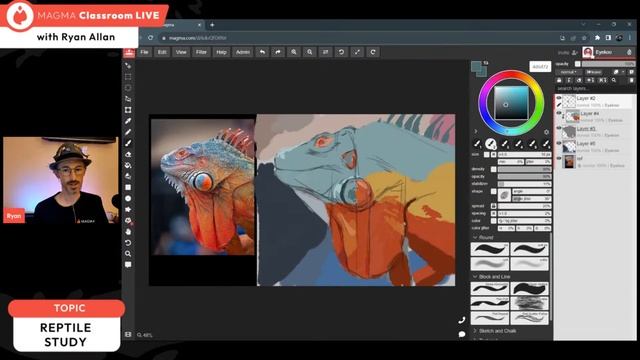This screenshot has width=640, height=360.
Task: Adjust the brush stabilizer slider
Action: [524, 184]
